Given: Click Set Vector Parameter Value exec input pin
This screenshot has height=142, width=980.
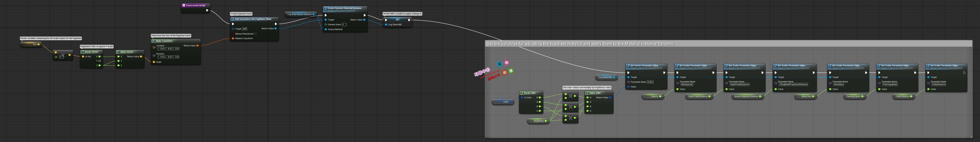Looking at the screenshot, I should 629,72.
